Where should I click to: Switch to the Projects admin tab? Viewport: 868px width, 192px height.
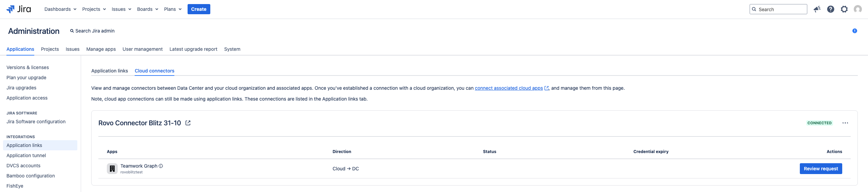pos(50,49)
